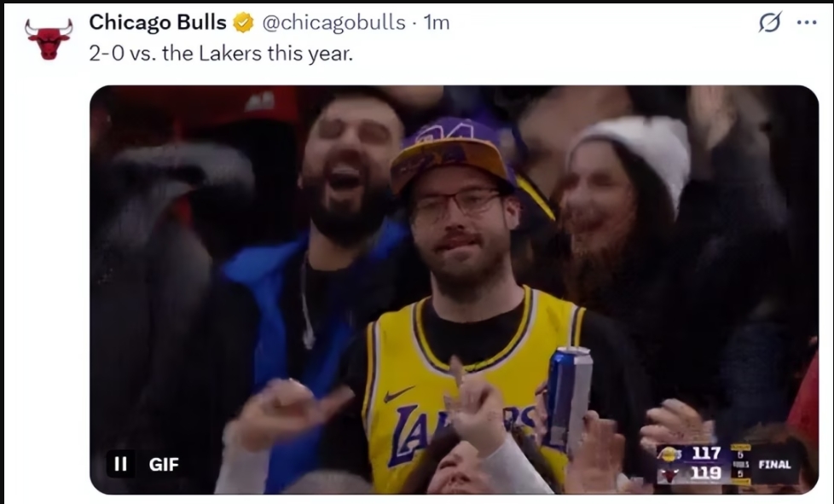Open the Chicago Bulls display name
Viewport: 834px width, 504px height.
click(x=158, y=22)
